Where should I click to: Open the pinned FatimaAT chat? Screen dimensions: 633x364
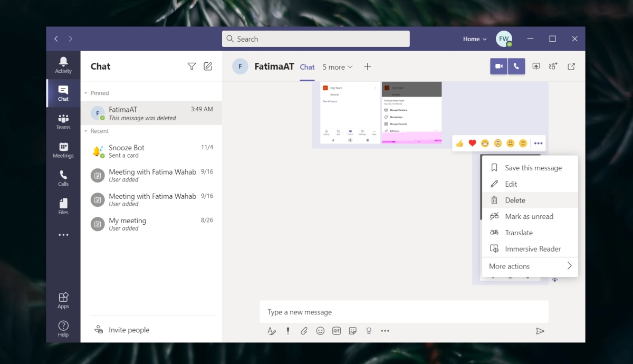coord(151,113)
